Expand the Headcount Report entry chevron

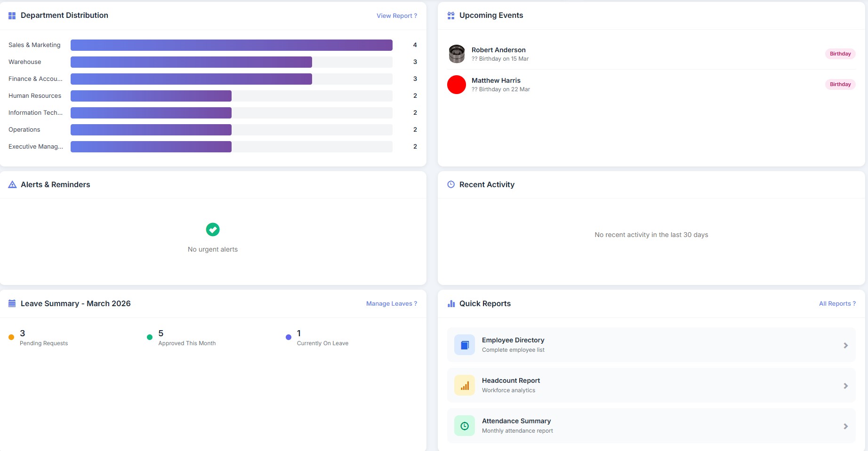(x=846, y=385)
